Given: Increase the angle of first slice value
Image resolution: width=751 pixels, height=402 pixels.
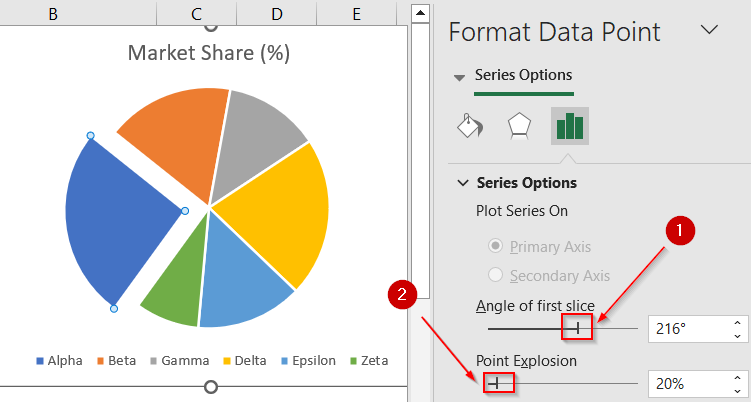Looking at the screenshot, I should click(x=738, y=323).
